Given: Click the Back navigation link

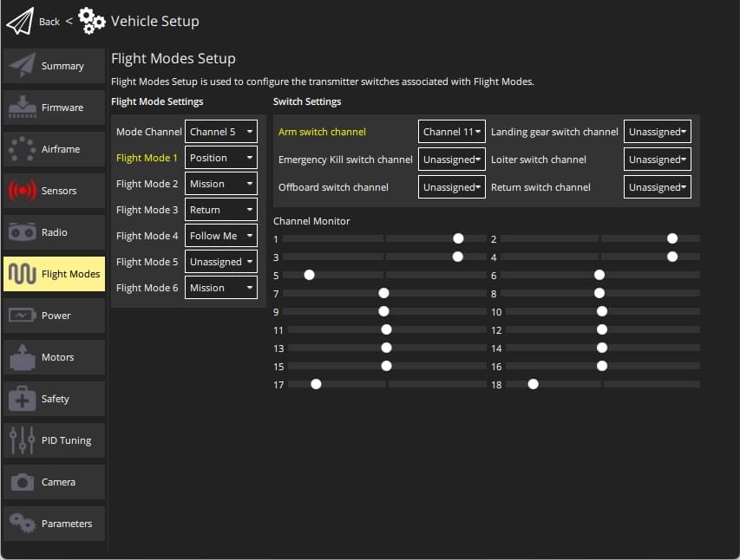Looking at the screenshot, I should coord(49,21).
